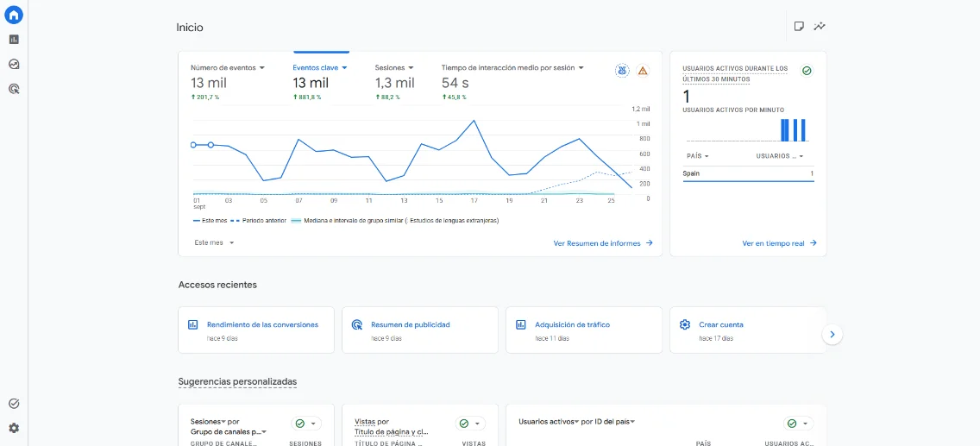Image resolution: width=980 pixels, height=446 pixels.
Task: Open the Admin settings gear icon
Action: [x=14, y=428]
